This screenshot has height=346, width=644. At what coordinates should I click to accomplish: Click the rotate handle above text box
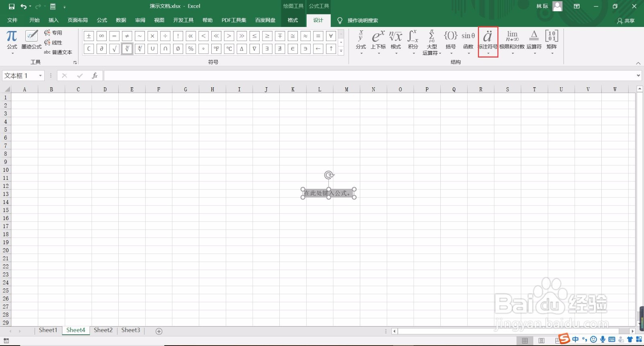pyautogui.click(x=329, y=175)
